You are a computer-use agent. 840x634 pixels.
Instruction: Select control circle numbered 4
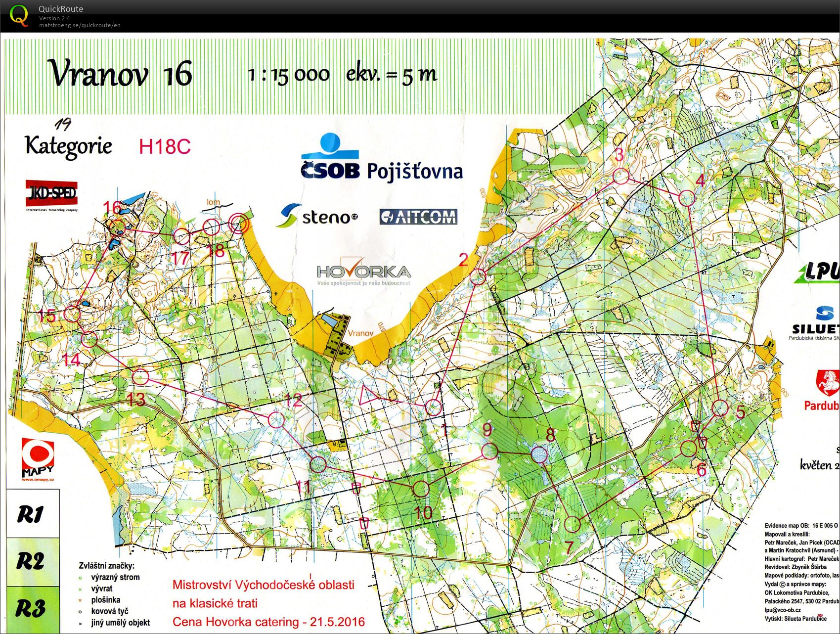coord(687,198)
